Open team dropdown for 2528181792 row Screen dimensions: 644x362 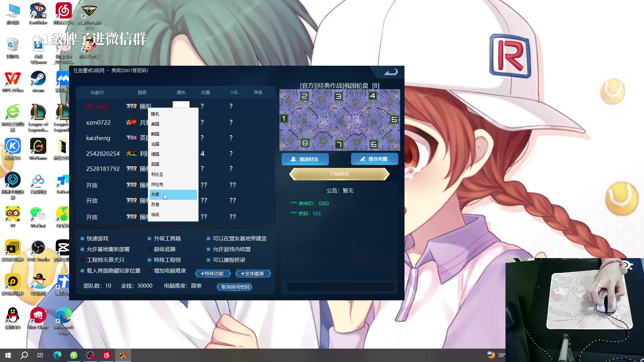(x=231, y=169)
